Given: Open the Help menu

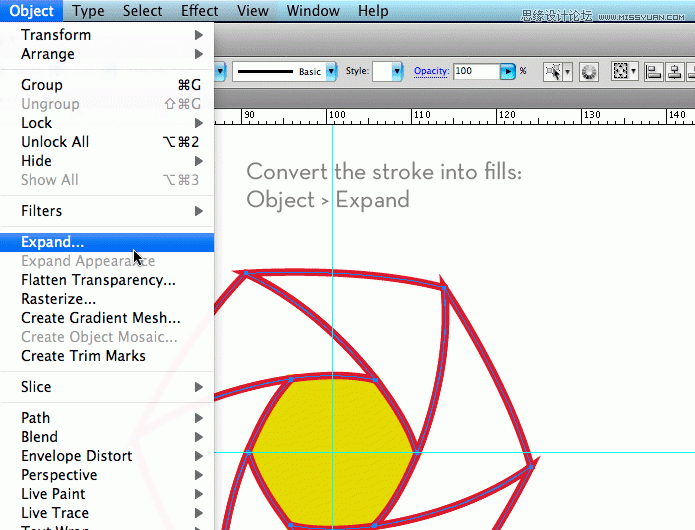Looking at the screenshot, I should [373, 11].
